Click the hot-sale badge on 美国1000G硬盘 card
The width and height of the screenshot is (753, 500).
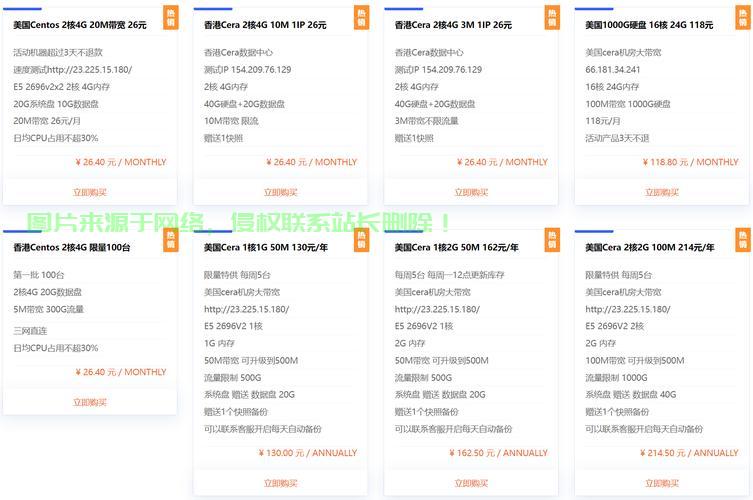742,18
